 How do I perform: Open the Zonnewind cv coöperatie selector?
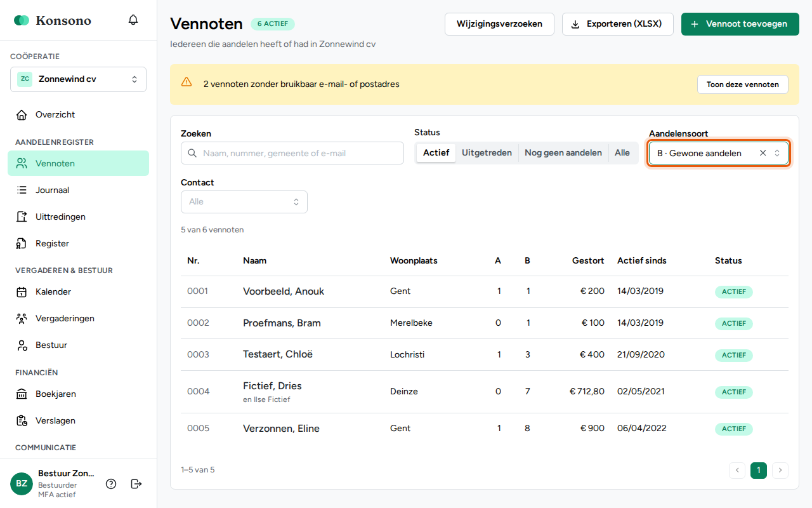pos(78,79)
